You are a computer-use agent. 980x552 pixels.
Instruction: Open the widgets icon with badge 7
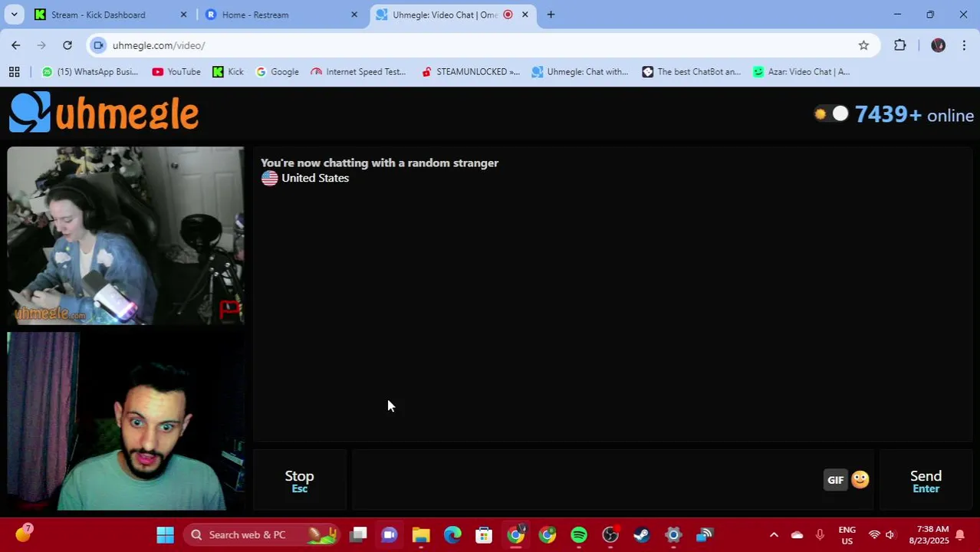pyautogui.click(x=23, y=534)
